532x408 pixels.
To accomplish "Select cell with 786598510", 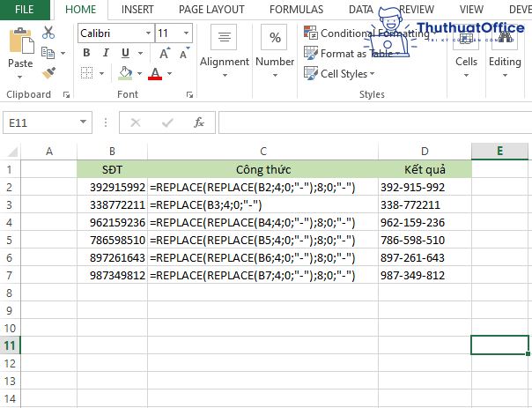I will 113,240.
